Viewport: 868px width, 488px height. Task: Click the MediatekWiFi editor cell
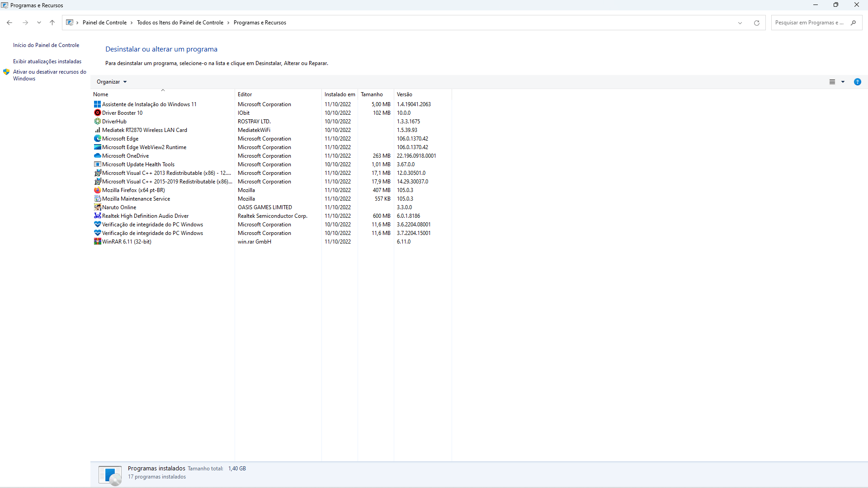(x=254, y=130)
